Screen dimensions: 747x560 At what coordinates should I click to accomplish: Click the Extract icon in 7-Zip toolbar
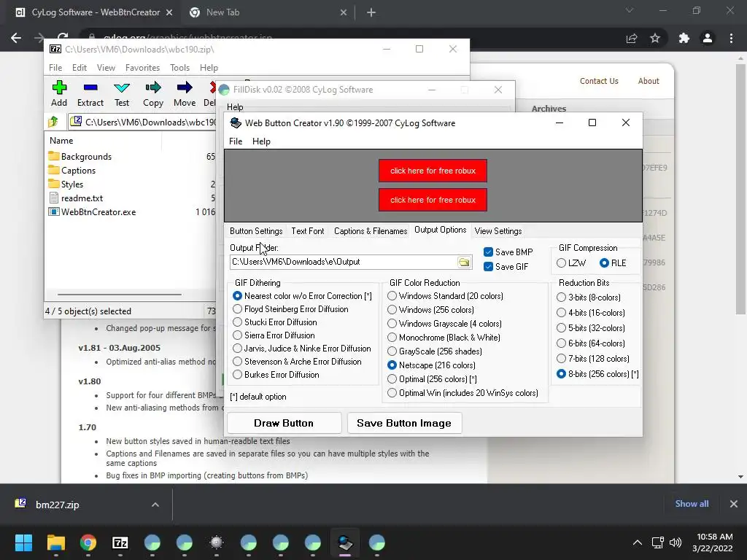[90, 87]
